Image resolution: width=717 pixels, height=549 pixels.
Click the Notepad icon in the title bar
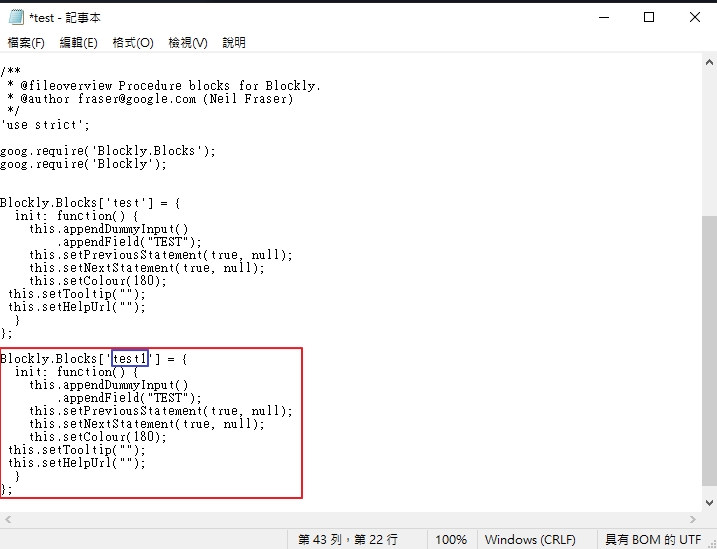tap(16, 17)
